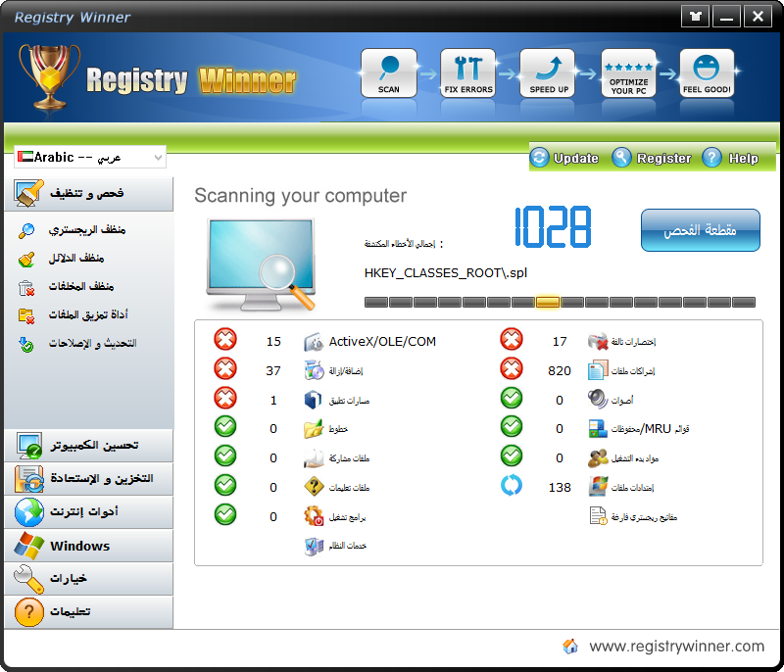Click the computer monitor scanning image
The width and height of the screenshot is (784, 672).
[261, 264]
